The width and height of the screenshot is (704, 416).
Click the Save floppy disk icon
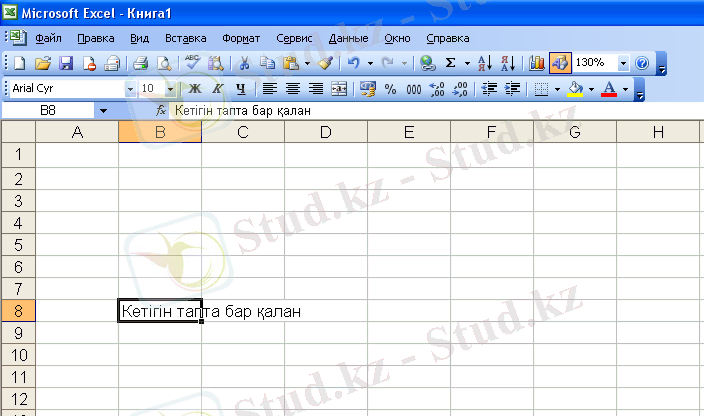coord(66,63)
